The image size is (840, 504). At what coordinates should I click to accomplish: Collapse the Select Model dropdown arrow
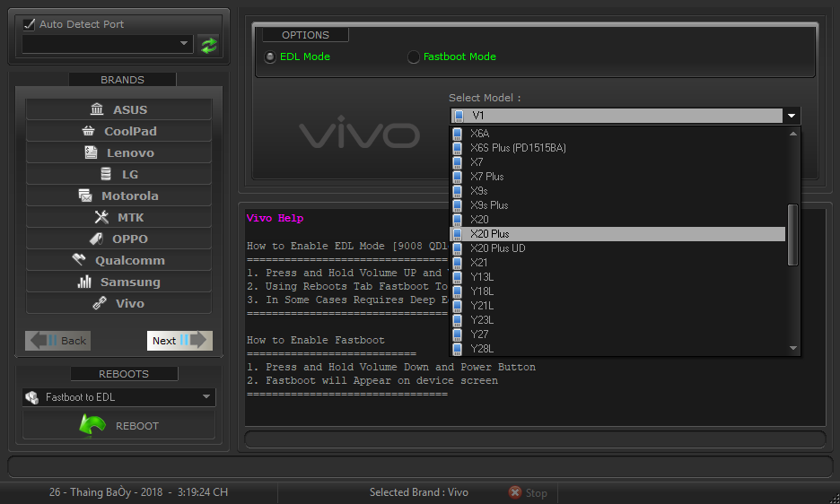792,116
